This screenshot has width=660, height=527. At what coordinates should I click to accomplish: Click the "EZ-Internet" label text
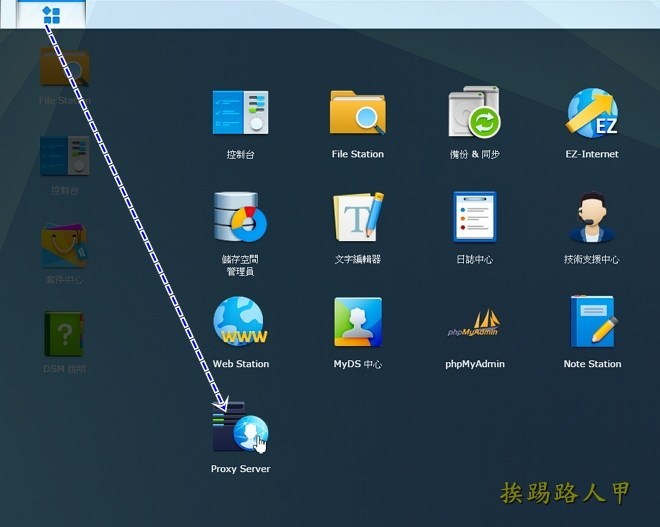[592, 154]
